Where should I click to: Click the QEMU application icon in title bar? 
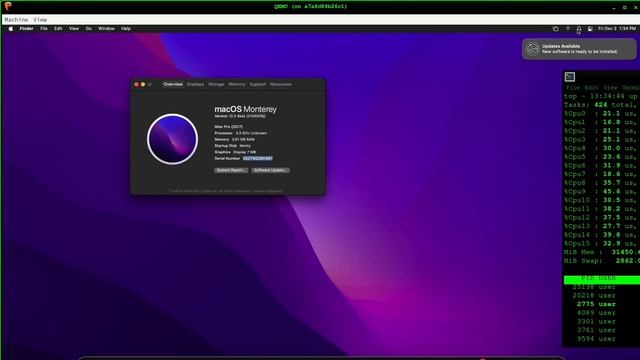(x=8, y=6)
